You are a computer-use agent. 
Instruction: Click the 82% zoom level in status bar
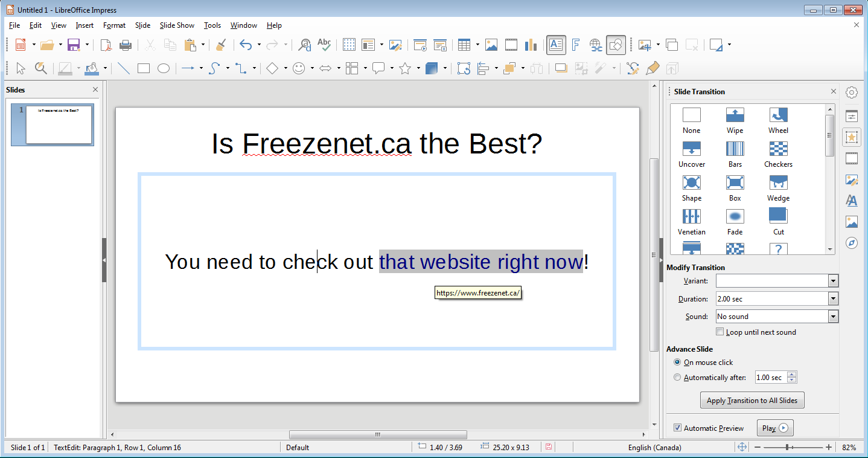(849, 448)
